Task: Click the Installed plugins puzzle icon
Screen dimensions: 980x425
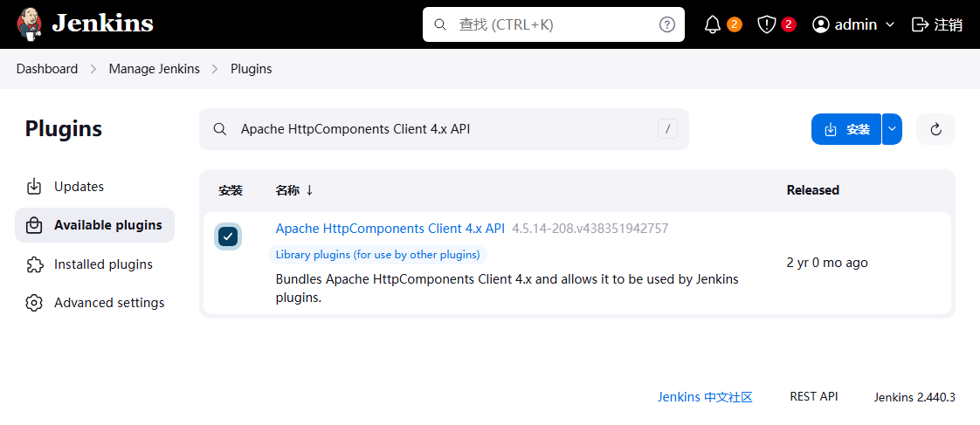Action: (34, 264)
